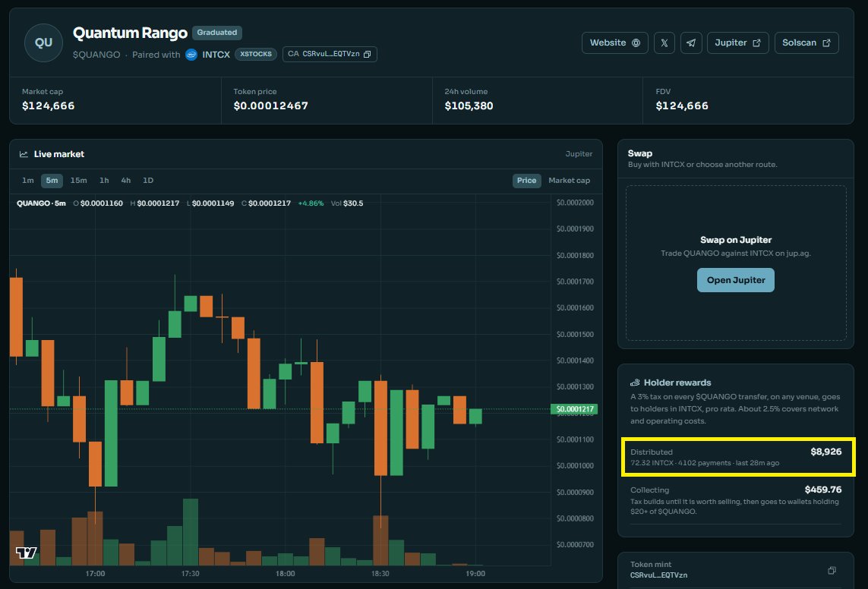This screenshot has width=868, height=589.
Task: Click the Graduated status badge
Action: point(217,33)
